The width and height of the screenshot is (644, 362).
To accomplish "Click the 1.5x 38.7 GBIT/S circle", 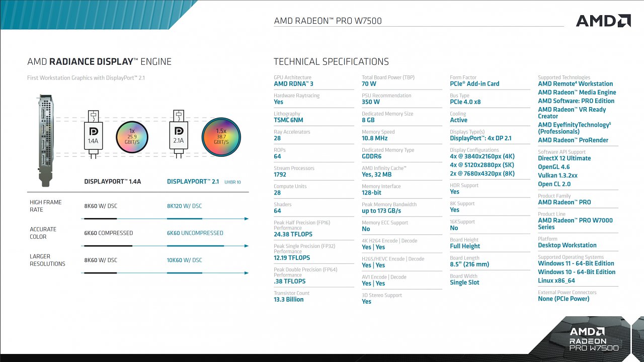I will click(x=221, y=136).
